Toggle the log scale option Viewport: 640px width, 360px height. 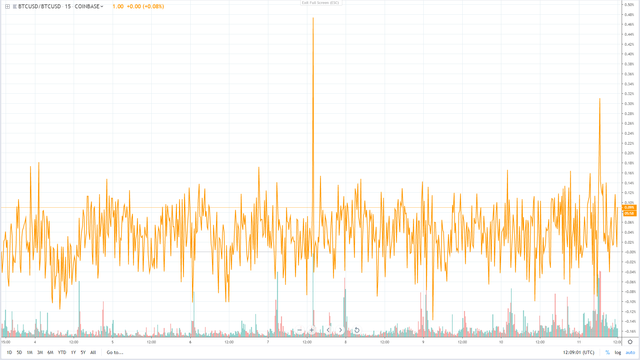tap(618, 352)
